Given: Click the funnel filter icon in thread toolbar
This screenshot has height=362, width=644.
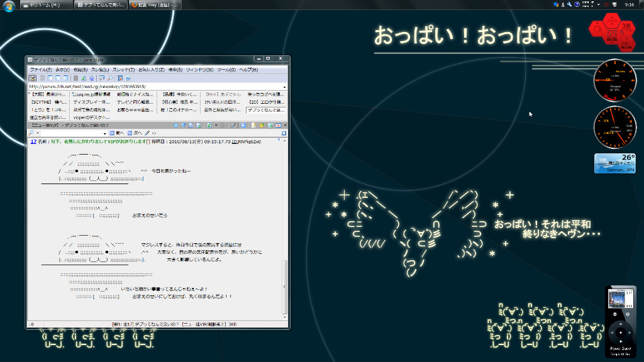Looking at the screenshot, I should (x=184, y=125).
